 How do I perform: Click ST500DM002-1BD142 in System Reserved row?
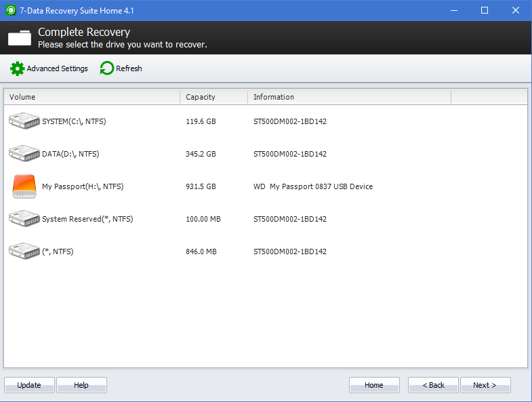[x=290, y=219]
